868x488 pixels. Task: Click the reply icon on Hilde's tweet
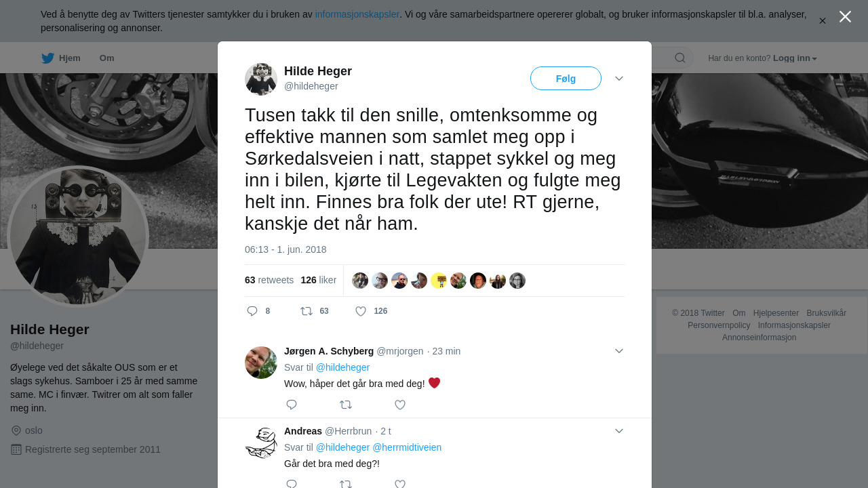pos(252,311)
